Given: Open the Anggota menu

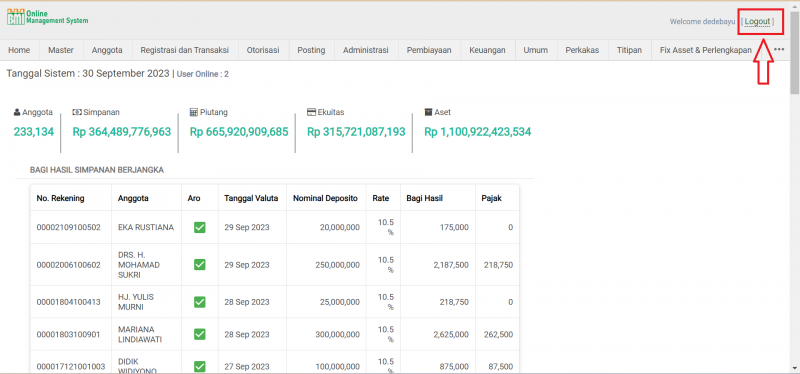Looking at the screenshot, I should click(107, 50).
